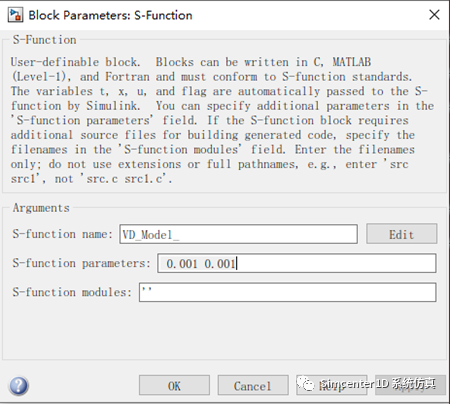Place cursor in S-function parameters field
Image resolution: width=450 pixels, height=404 pixels.
coord(297,263)
